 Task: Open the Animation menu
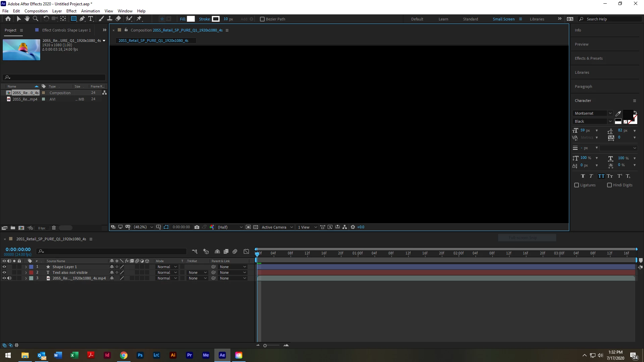[x=91, y=11]
